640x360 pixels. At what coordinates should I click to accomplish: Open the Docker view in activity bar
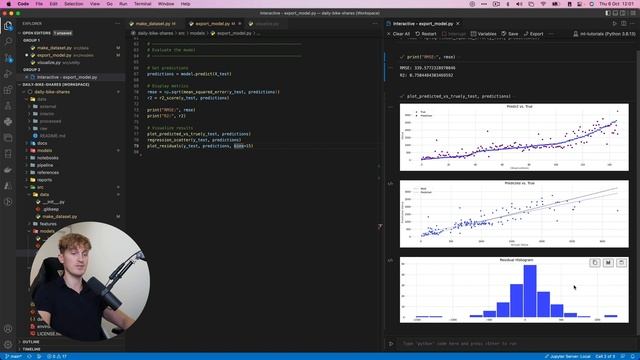coord(8,169)
